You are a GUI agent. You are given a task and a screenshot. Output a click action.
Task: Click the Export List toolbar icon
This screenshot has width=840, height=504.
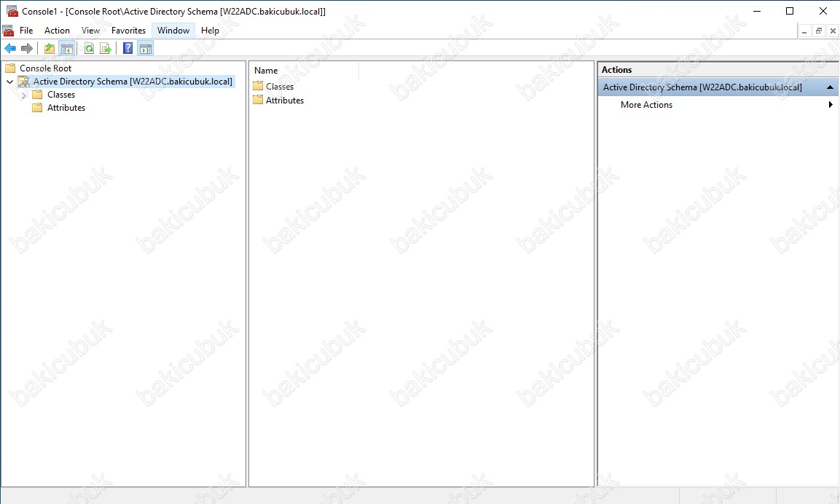[x=106, y=49]
